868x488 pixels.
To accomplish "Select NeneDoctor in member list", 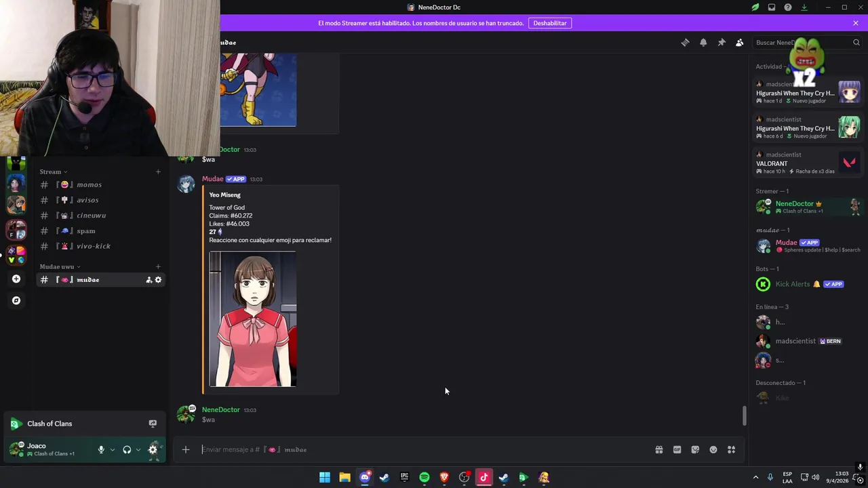I will point(807,207).
